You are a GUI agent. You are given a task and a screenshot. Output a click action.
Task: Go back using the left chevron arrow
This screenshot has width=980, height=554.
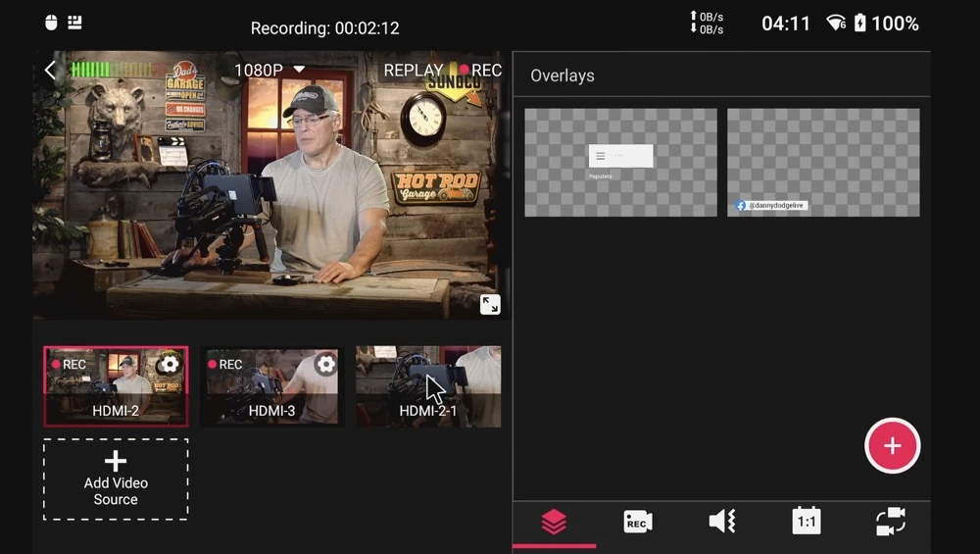[x=51, y=70]
